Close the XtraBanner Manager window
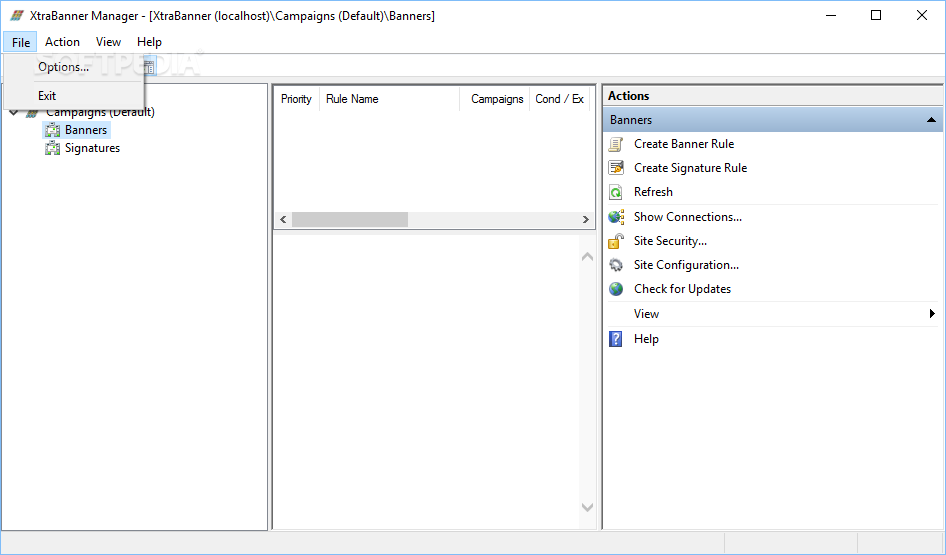The width and height of the screenshot is (946, 555). coord(922,16)
